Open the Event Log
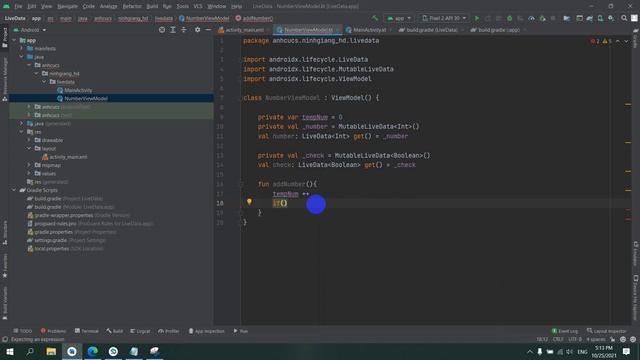 565,331
